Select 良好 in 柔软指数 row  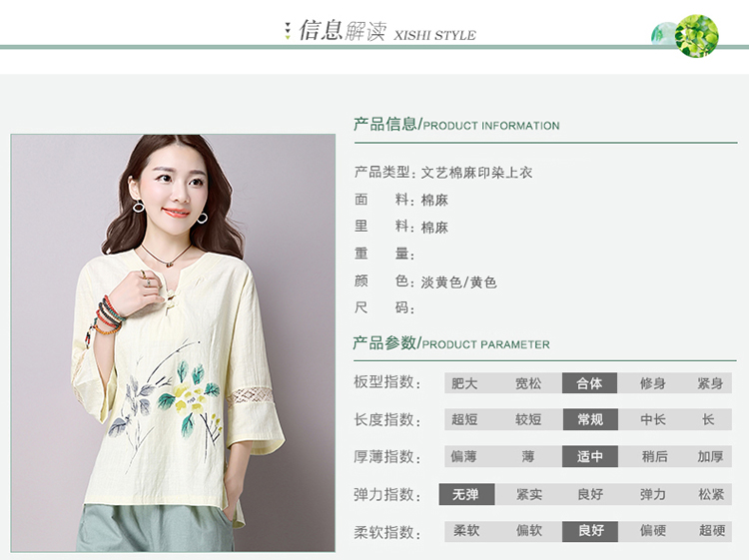(590, 531)
